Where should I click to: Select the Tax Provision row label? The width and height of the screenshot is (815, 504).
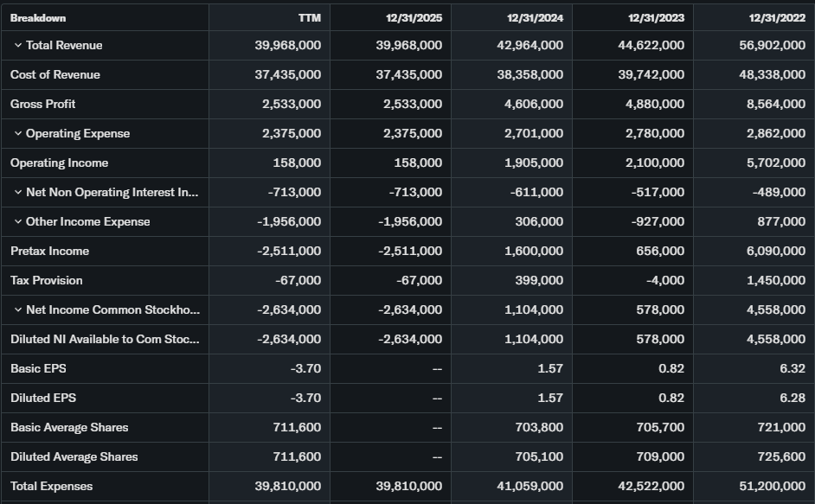[47, 280]
